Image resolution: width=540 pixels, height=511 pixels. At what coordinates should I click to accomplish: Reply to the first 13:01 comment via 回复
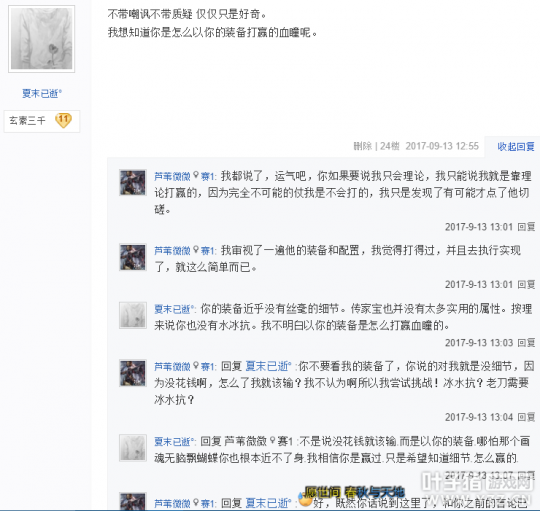point(526,227)
